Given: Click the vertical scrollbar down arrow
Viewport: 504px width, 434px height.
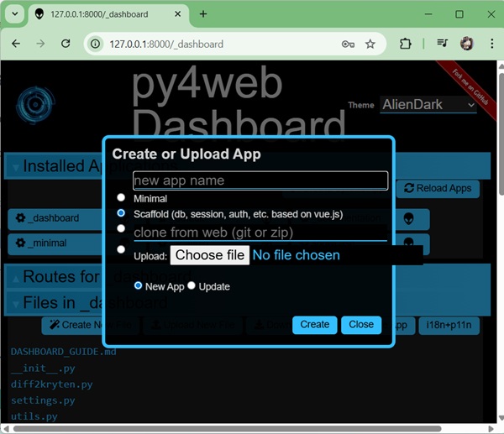Looking at the screenshot, I should click(x=501, y=418).
